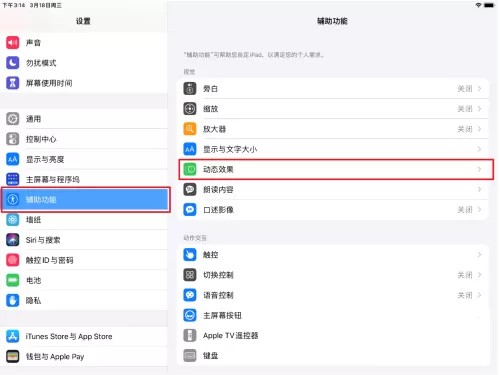Select 通用 in the sidebar
Image resolution: width=500 pixels, height=375 pixels.
84,119
